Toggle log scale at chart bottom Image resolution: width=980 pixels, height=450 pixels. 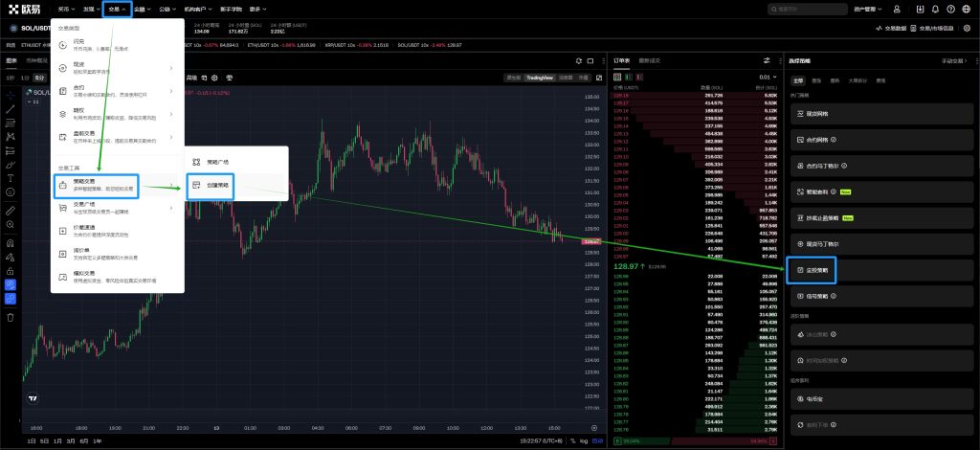coord(583,441)
